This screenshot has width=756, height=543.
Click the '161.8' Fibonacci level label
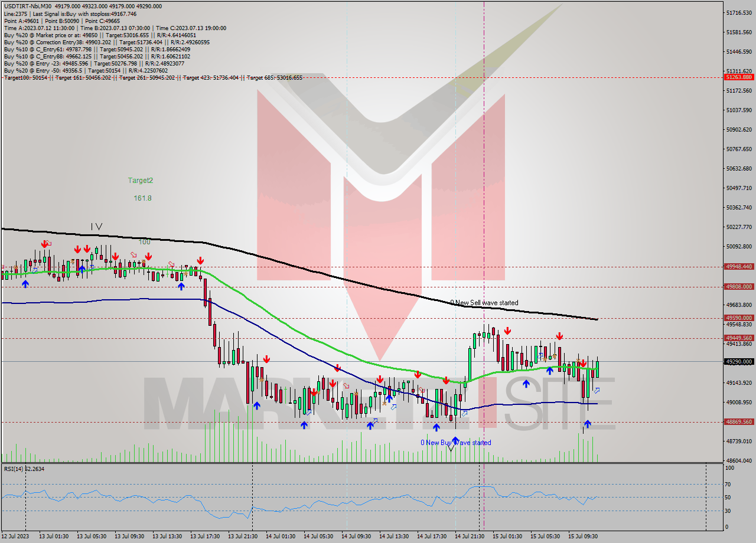(142, 198)
